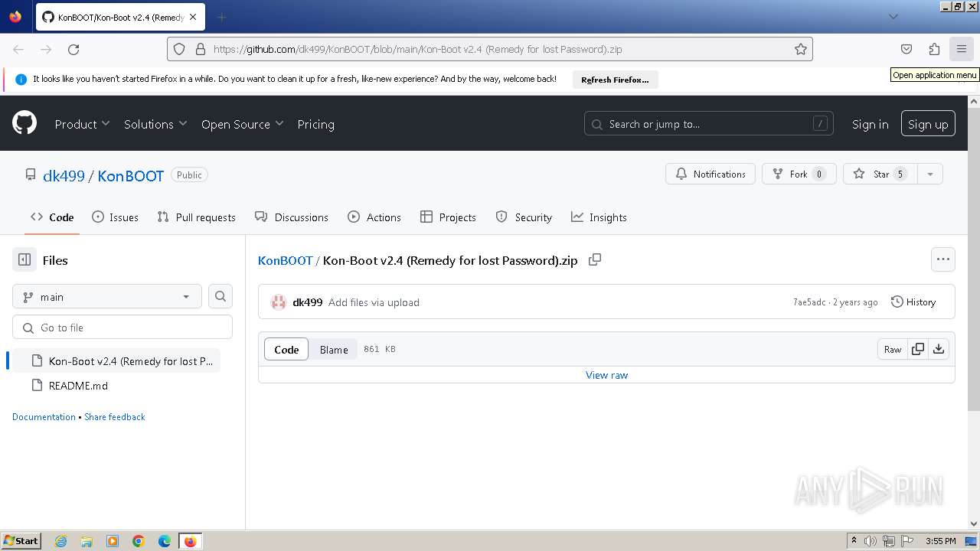Collapse the Files side panel icon

click(x=24, y=260)
